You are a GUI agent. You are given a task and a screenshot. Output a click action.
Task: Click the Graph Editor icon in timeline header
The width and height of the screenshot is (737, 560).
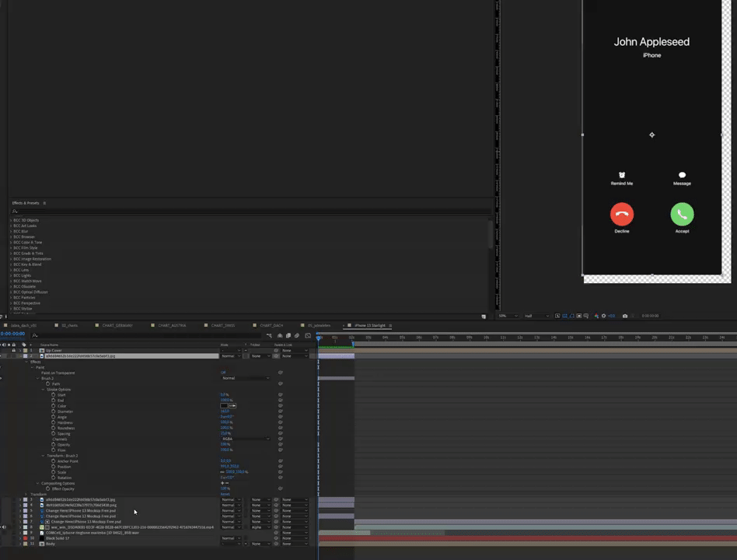click(x=308, y=336)
